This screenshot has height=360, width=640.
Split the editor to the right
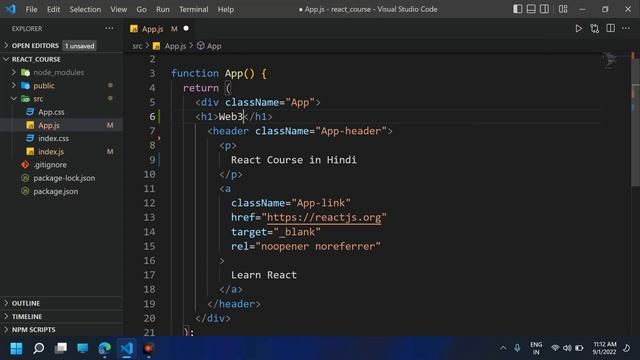tap(611, 28)
